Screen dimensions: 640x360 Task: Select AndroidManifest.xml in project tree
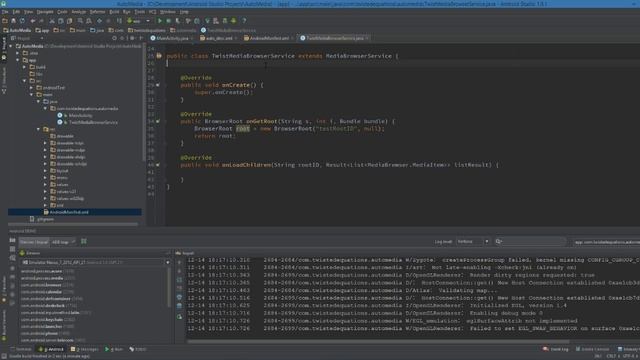pyautogui.click(x=69, y=212)
